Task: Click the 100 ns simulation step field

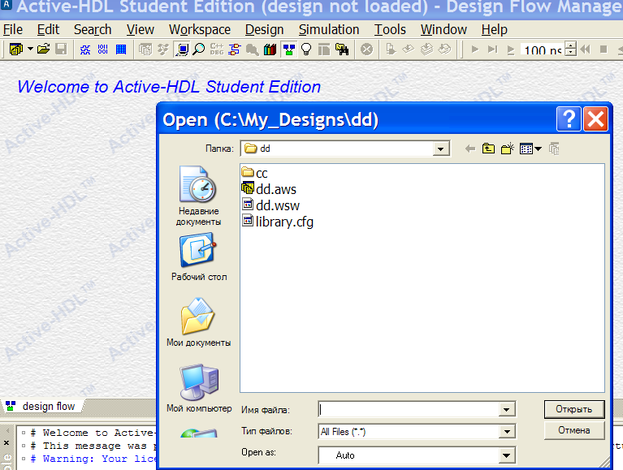Action: point(542,49)
